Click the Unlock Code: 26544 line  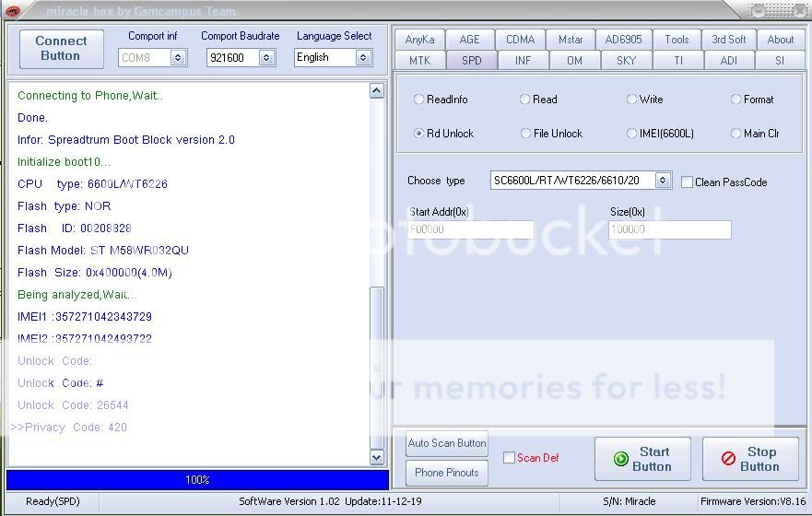point(73,405)
